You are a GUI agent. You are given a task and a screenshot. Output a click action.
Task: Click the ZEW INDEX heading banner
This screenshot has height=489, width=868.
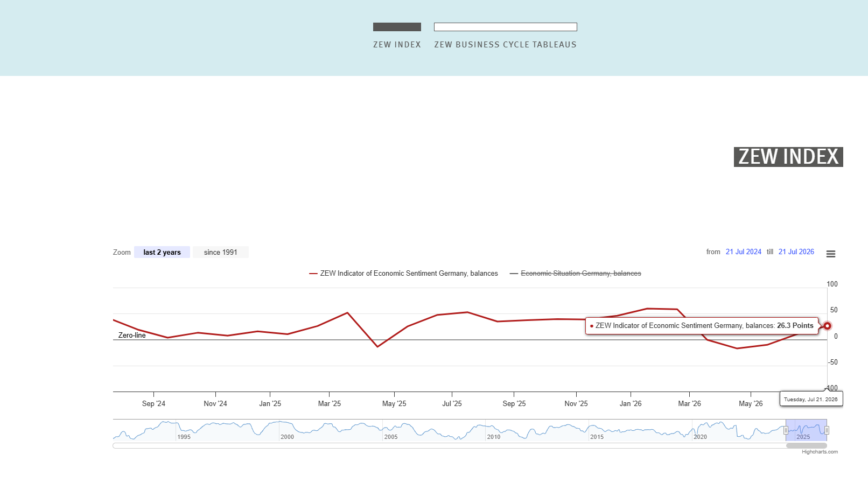[788, 157]
